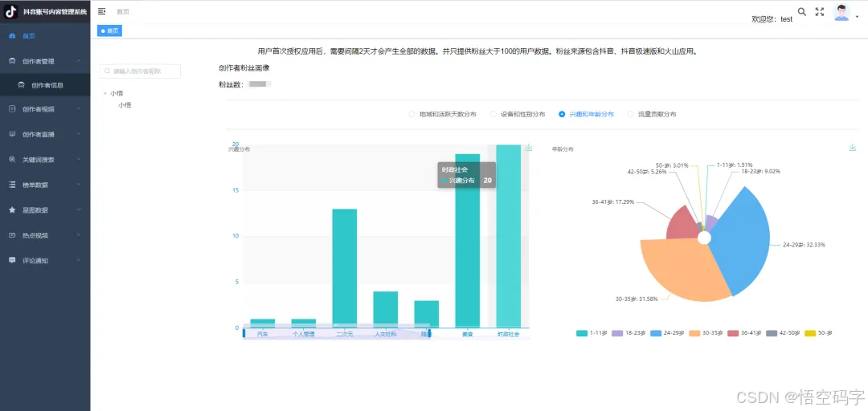This screenshot has width=868, height=411.
Task: Click the TikTok logo in the sidebar header
Action: point(11,11)
